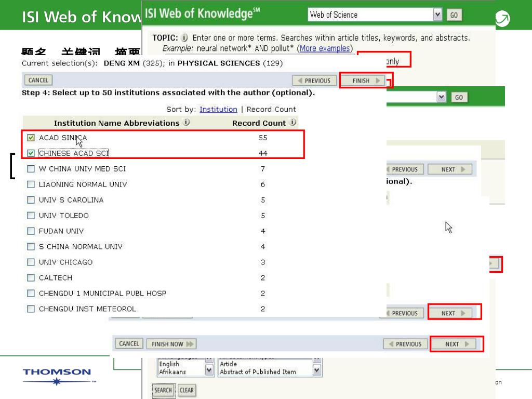Select English in the language list
The image size is (532, 399).
click(169, 364)
